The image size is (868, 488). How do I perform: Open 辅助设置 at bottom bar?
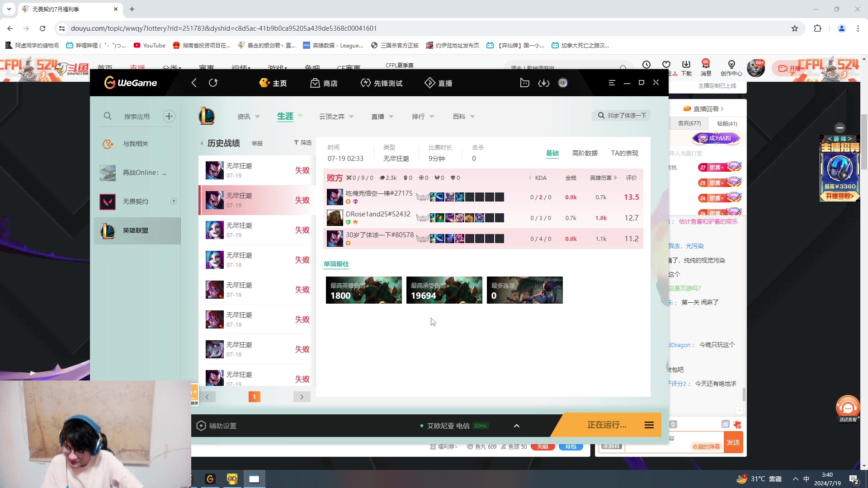point(217,426)
